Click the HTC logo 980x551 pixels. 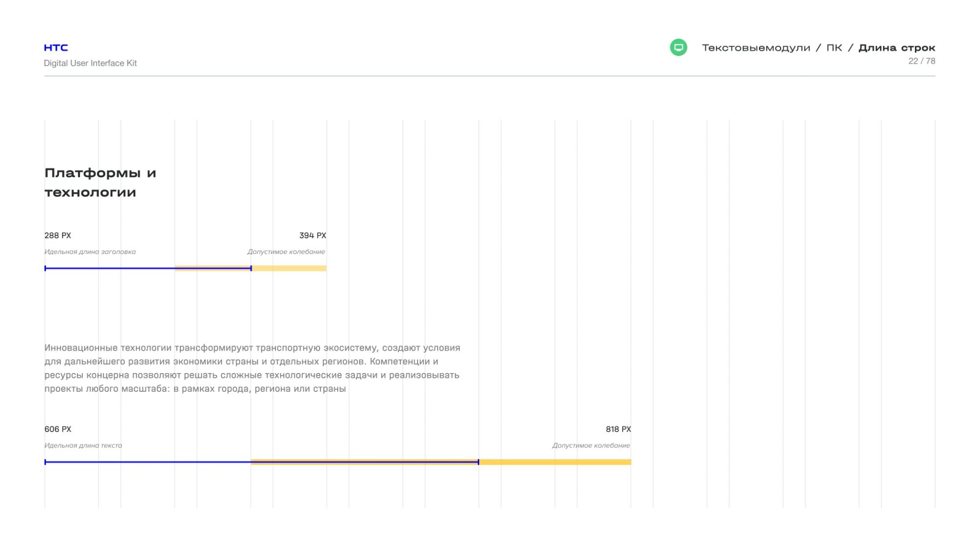pyautogui.click(x=56, y=48)
